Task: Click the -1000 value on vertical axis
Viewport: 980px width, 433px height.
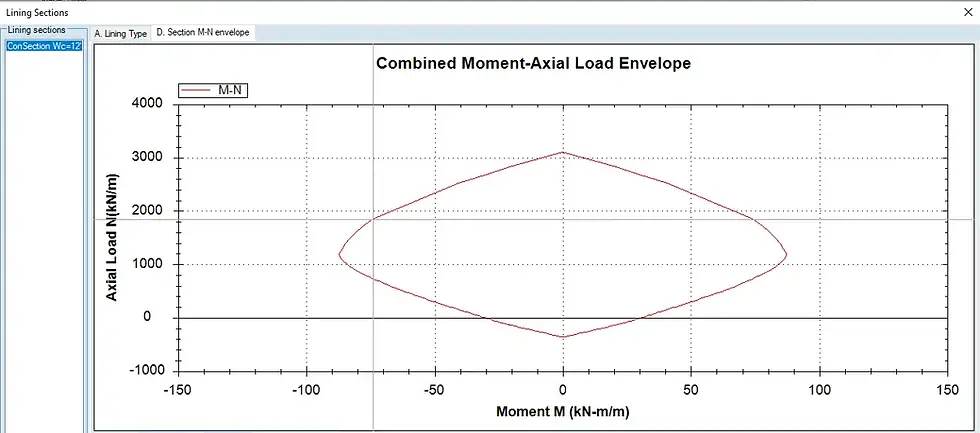Action: pos(148,371)
